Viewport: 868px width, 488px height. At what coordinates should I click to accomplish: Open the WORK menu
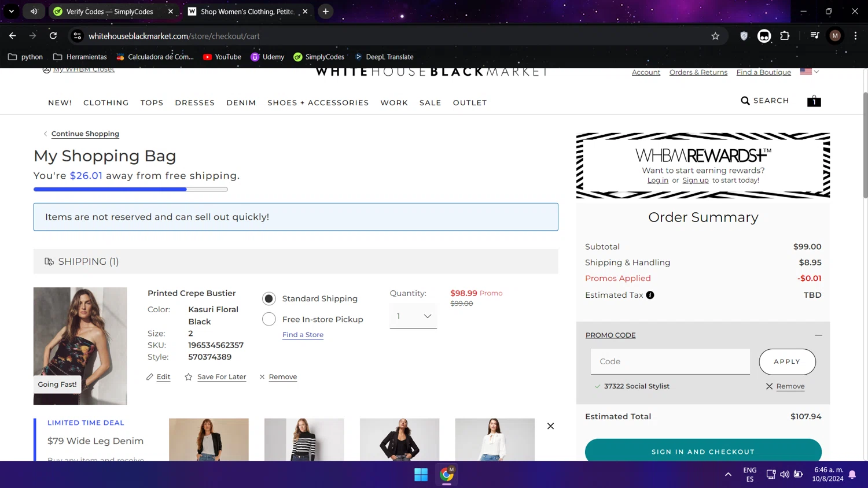pyautogui.click(x=394, y=103)
